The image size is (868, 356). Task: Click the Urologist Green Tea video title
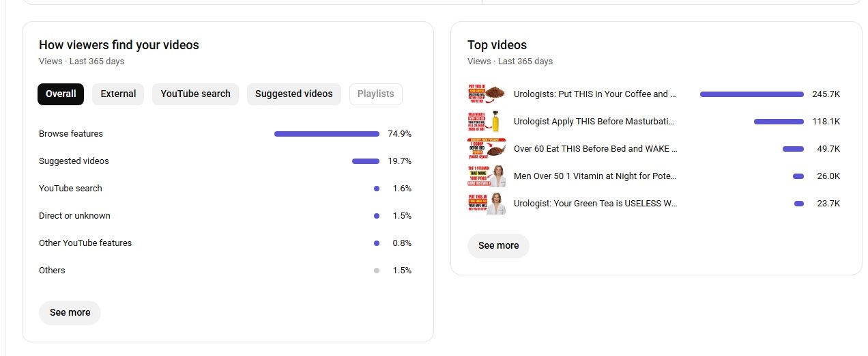(x=595, y=204)
